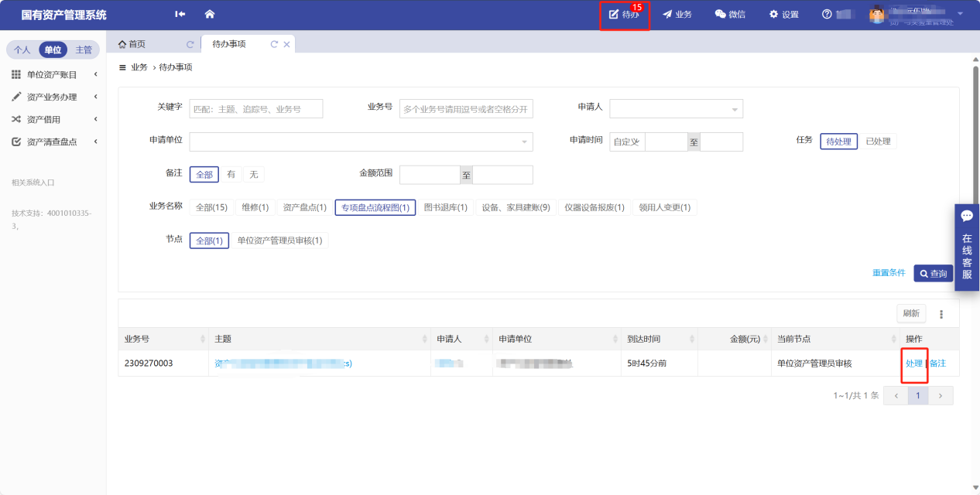The image size is (980, 495).
Task: Open 资产清查盘点 sidebar menu item
Action: (x=52, y=142)
